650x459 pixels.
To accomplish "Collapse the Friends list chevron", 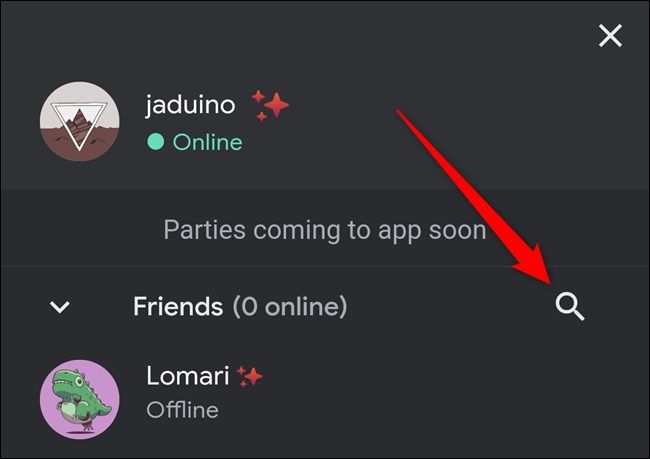I will coord(60,307).
